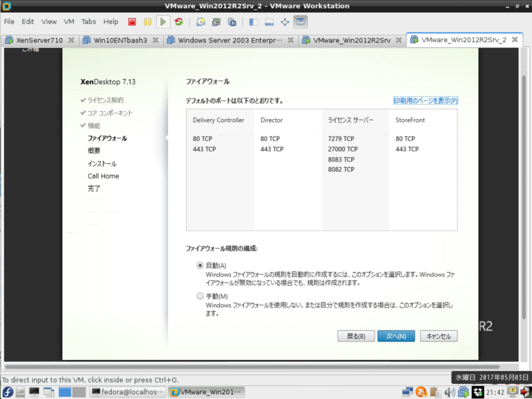Switch to the Win10ENTbash3 tab

pyautogui.click(x=121, y=40)
